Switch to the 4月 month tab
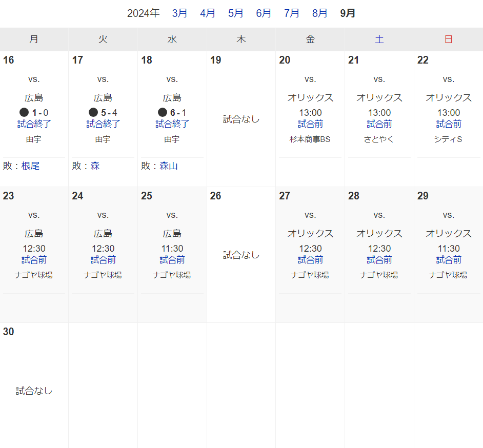Screen dimensions: 483x448 click(x=208, y=13)
